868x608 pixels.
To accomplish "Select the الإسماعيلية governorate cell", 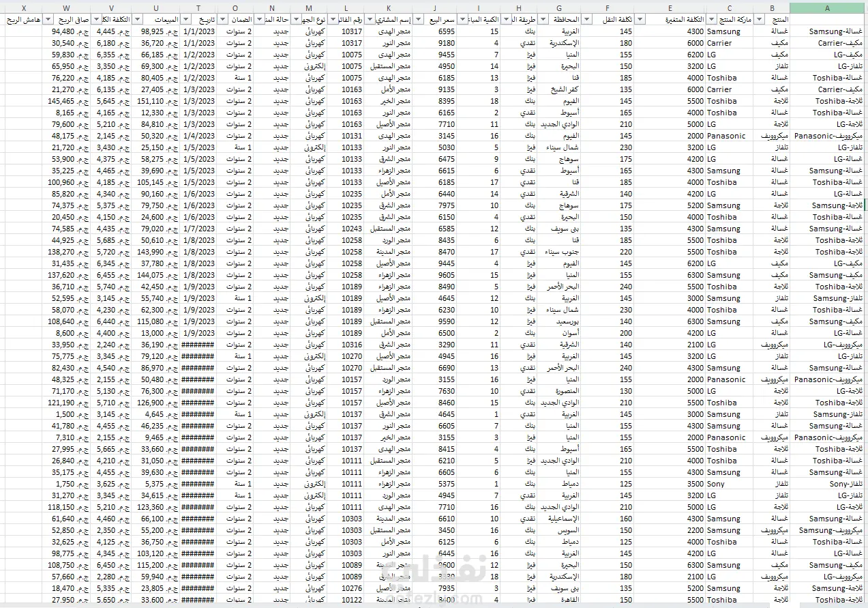I will click(x=560, y=519).
